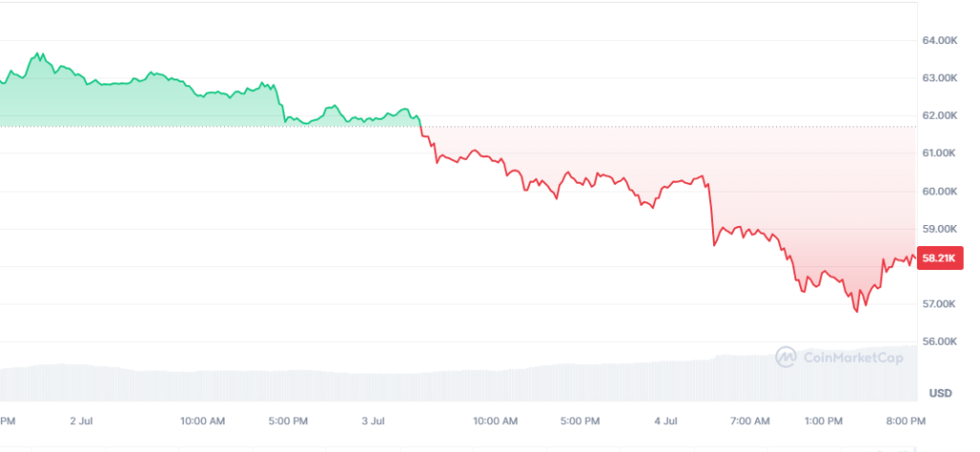Select the 2 Jul date marker
The image size is (980, 452).
(80, 420)
